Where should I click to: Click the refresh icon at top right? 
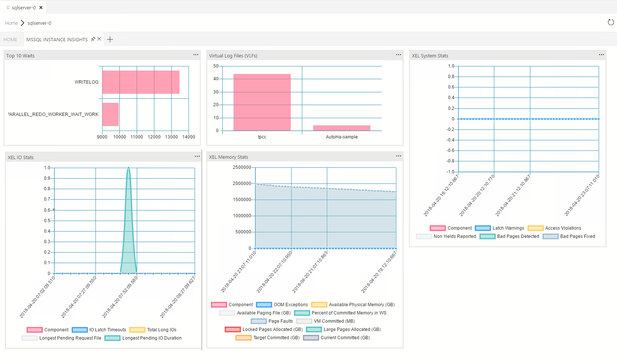(611, 23)
